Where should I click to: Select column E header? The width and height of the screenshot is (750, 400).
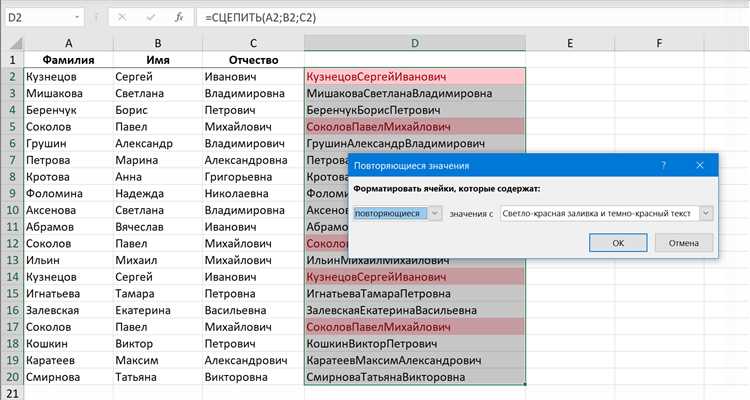pyautogui.click(x=570, y=44)
